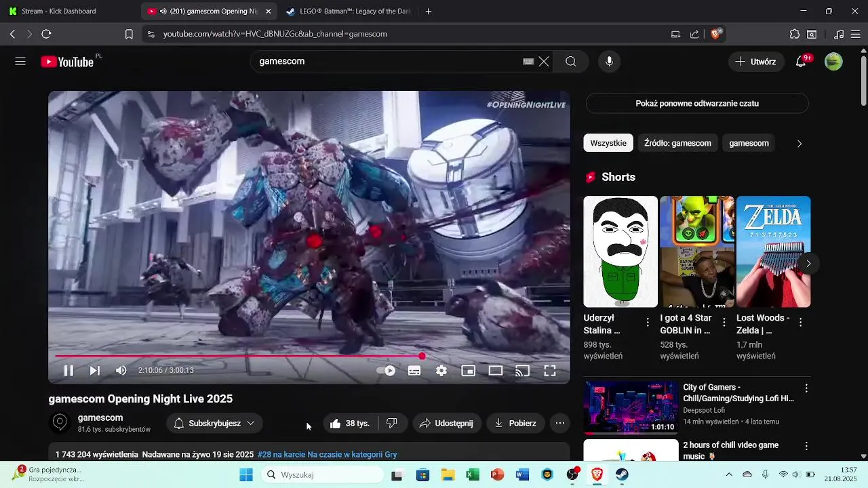868x488 pixels.
Task: Open more actions three-dot menu under video
Action: (x=560, y=424)
